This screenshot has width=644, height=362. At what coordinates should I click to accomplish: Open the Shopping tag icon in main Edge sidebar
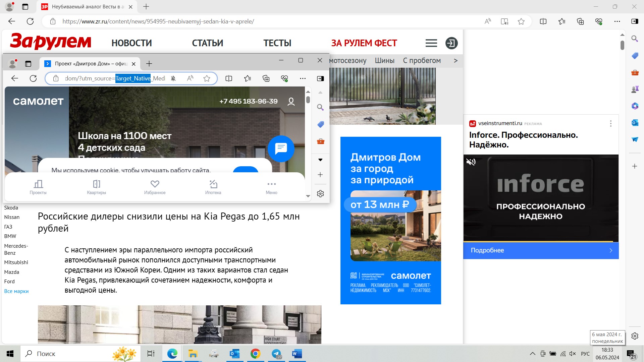pyautogui.click(x=635, y=56)
